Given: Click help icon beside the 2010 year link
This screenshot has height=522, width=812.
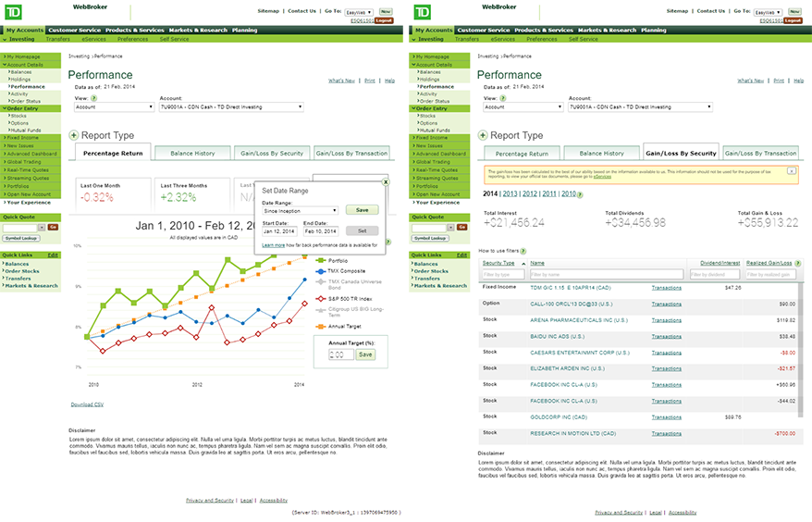Looking at the screenshot, I should 580,194.
